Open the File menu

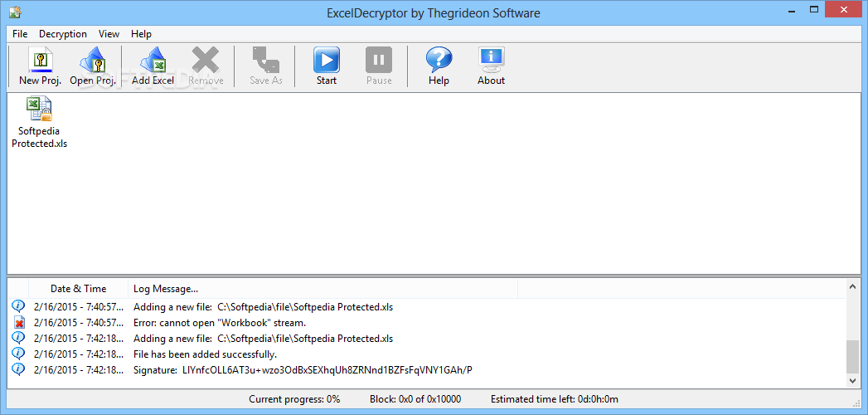pyautogui.click(x=20, y=34)
